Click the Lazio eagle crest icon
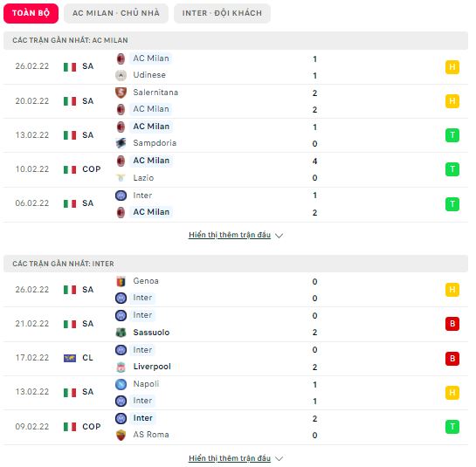This screenshot has width=476, height=467. pyautogui.click(x=121, y=178)
